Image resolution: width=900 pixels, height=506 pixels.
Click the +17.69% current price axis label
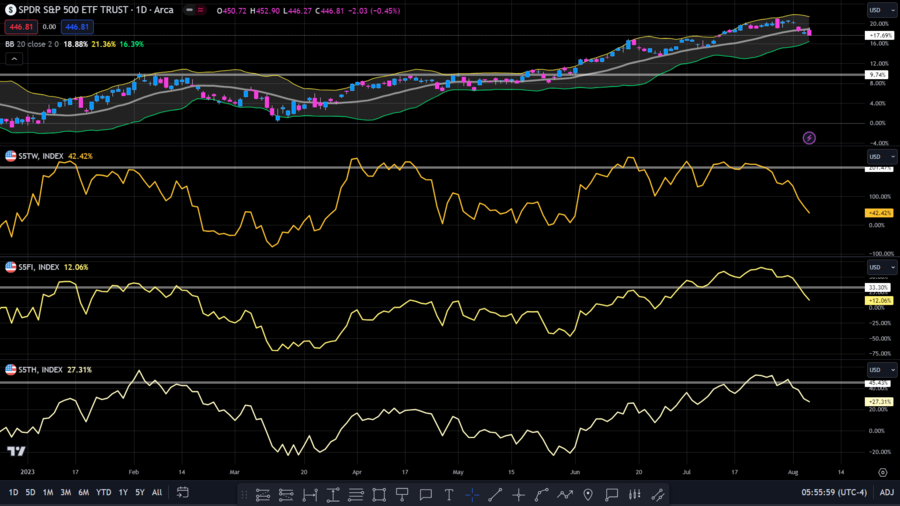tap(879, 36)
